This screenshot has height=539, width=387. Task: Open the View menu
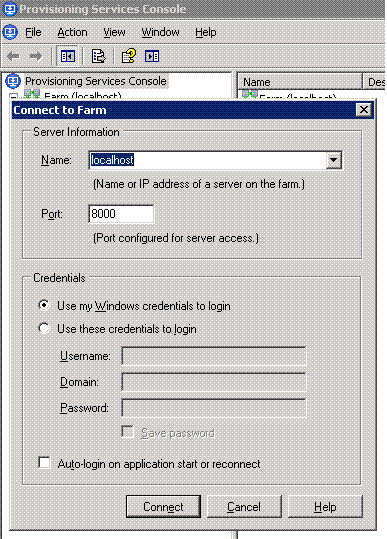coord(114,32)
